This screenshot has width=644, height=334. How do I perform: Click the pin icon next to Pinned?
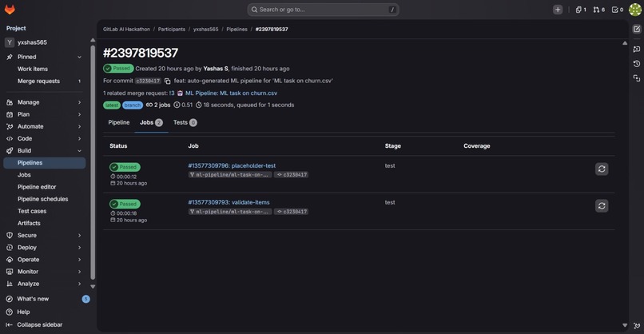point(10,57)
